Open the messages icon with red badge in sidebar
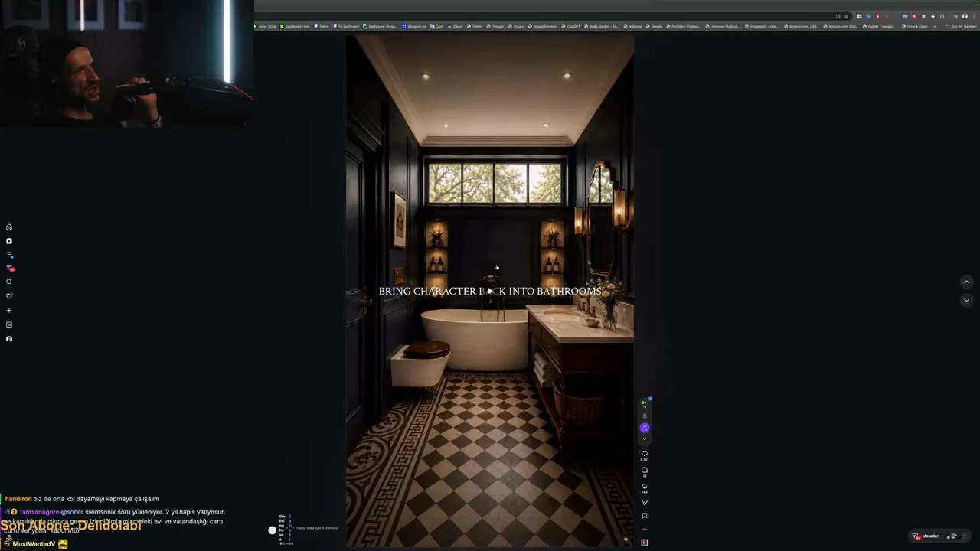Screen dimensions: 980x551 (10, 268)
